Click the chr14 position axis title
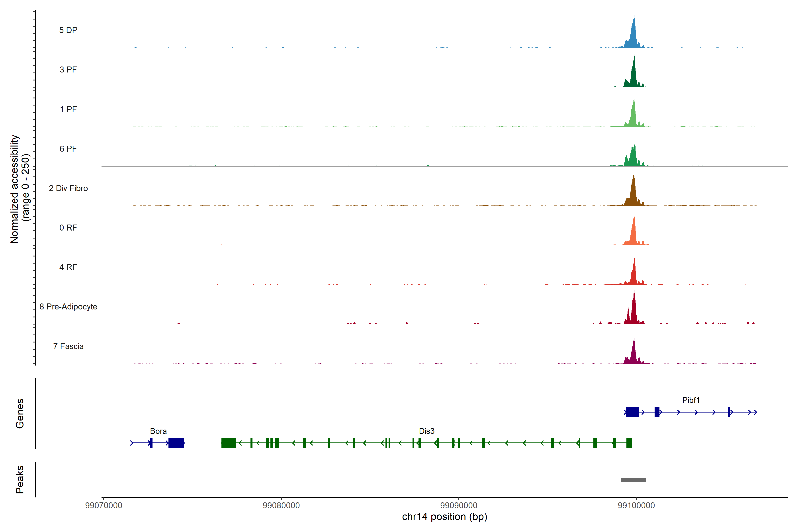 click(x=444, y=517)
